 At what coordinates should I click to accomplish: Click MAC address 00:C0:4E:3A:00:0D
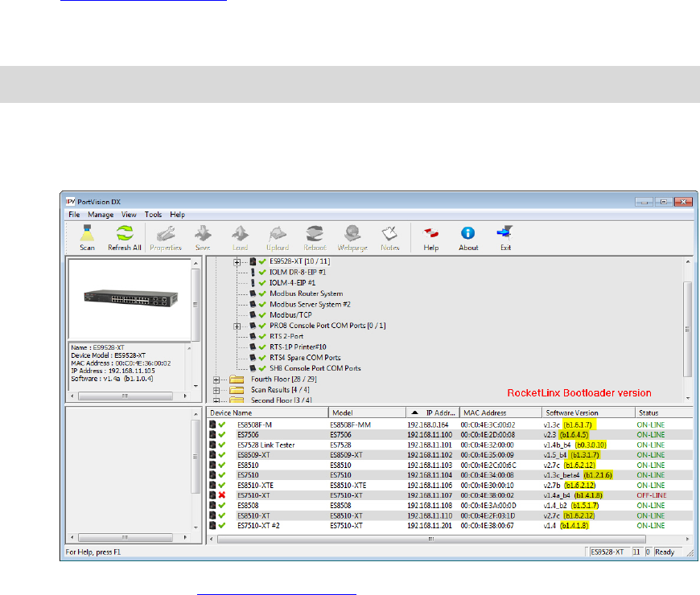pos(488,506)
